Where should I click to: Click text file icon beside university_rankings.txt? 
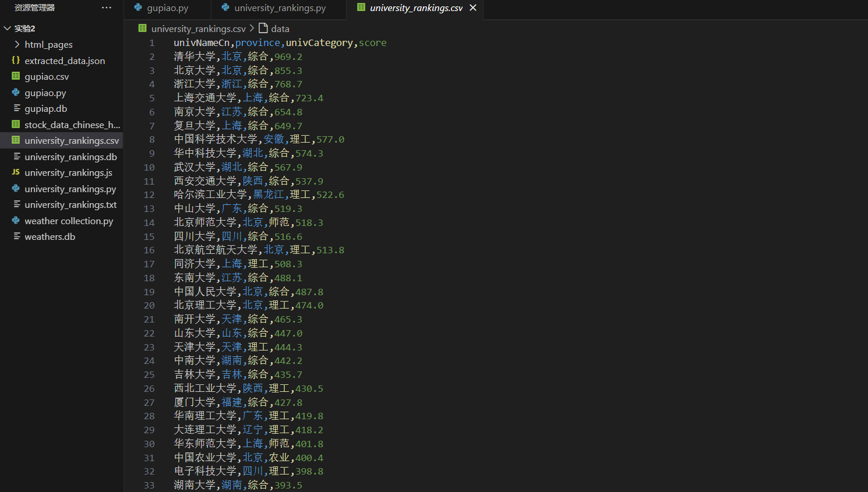point(16,204)
